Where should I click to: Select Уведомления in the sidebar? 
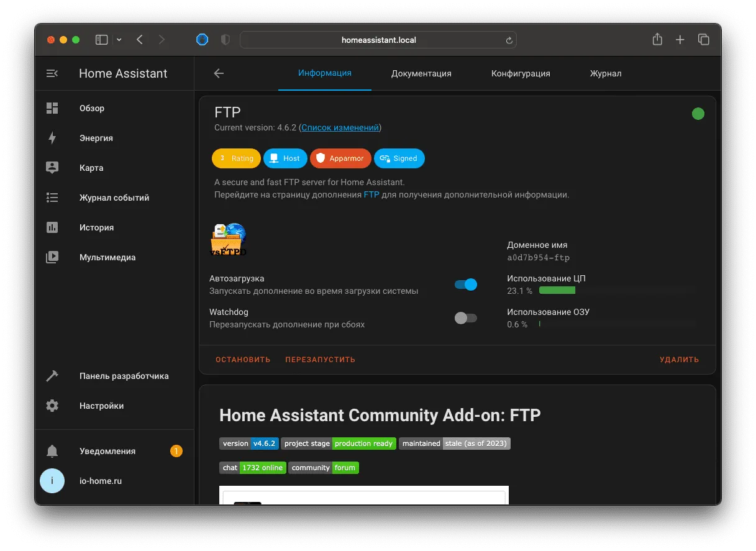click(114, 451)
